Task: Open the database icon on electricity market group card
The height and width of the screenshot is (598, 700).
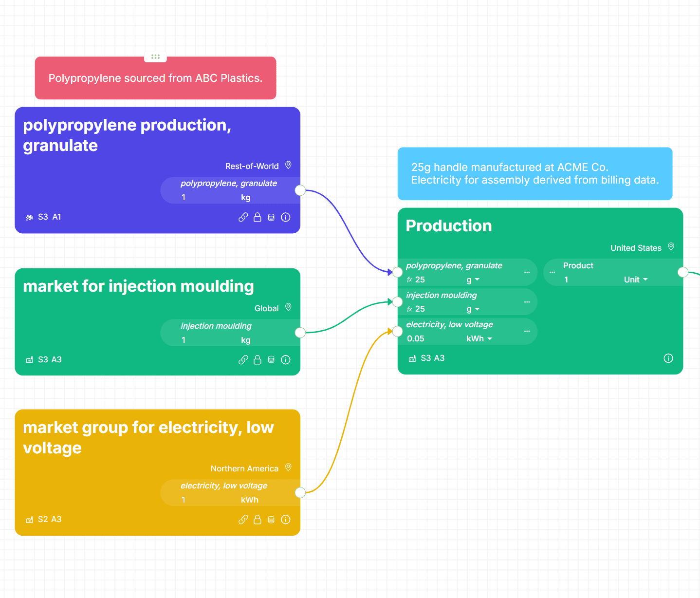Action: click(x=271, y=520)
